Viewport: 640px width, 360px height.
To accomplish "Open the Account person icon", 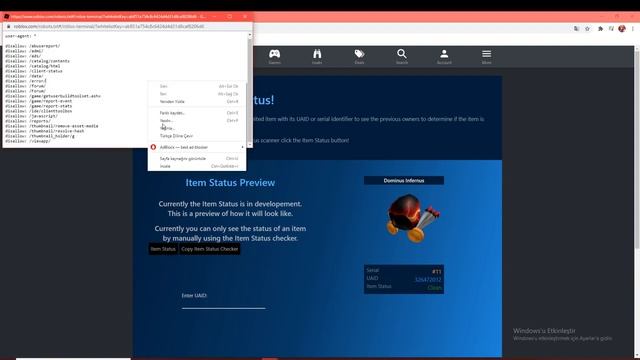I will point(444,54).
